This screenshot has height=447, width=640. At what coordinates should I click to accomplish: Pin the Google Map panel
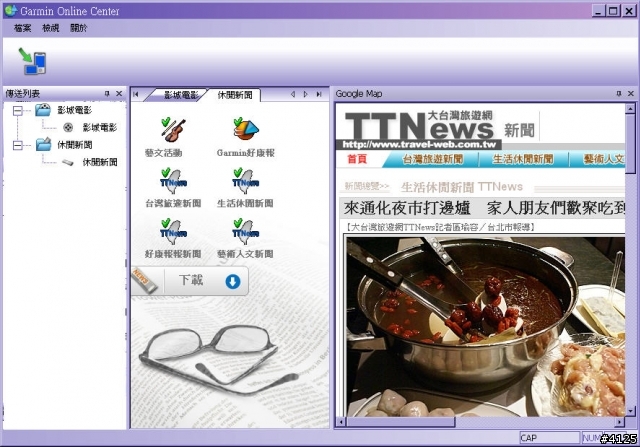click(619, 93)
